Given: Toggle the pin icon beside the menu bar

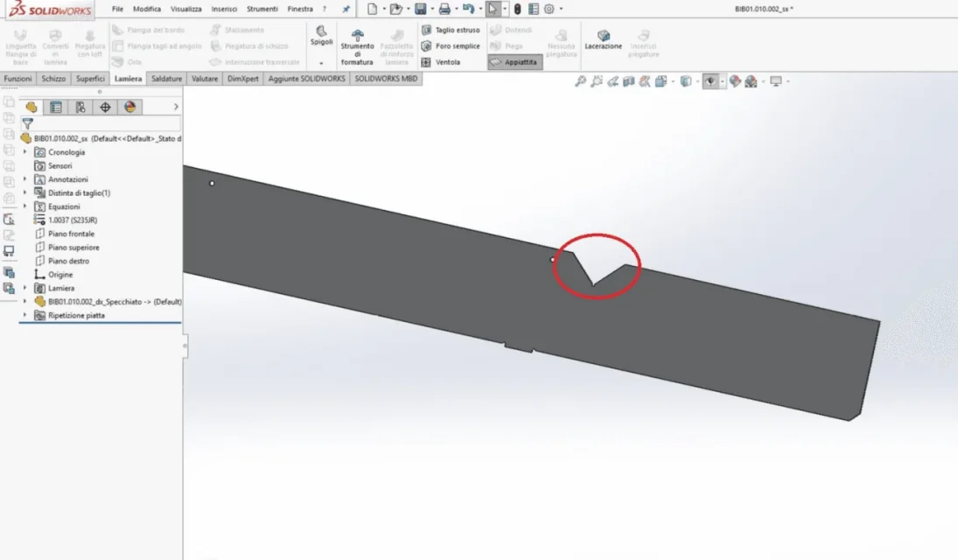Looking at the screenshot, I should 346,9.
